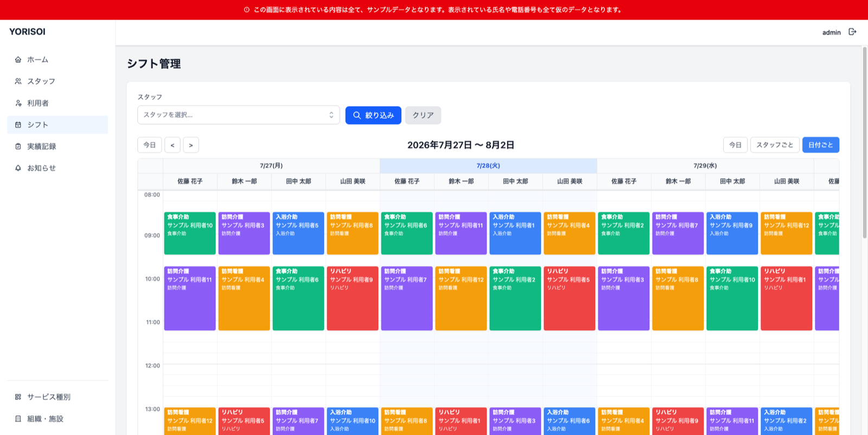Click the シフト管理 page heading

154,64
